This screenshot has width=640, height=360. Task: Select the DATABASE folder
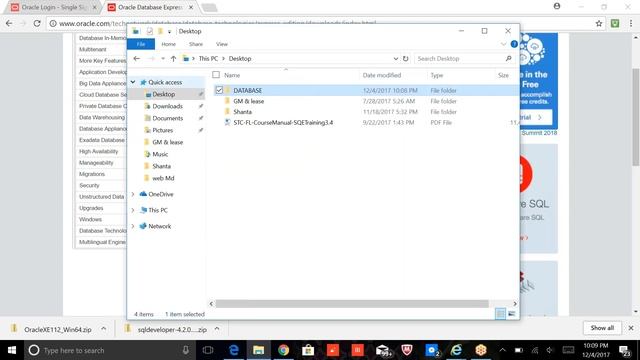tap(247, 90)
